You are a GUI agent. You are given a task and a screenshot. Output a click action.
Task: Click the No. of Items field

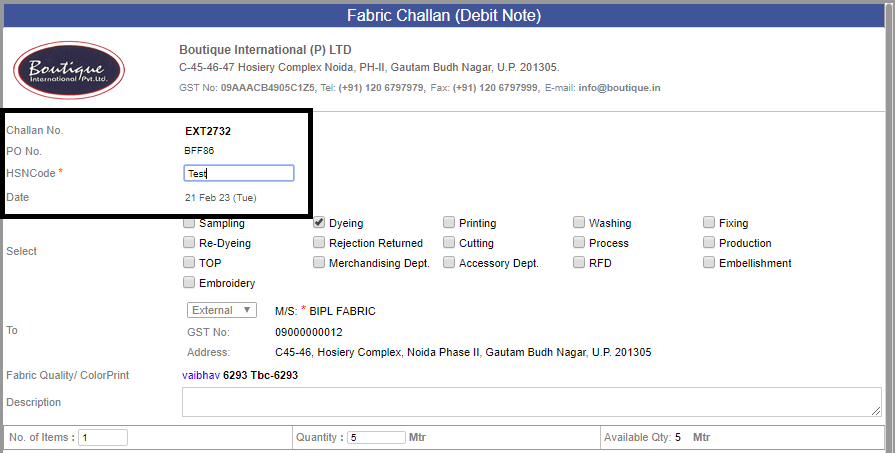[x=103, y=438]
